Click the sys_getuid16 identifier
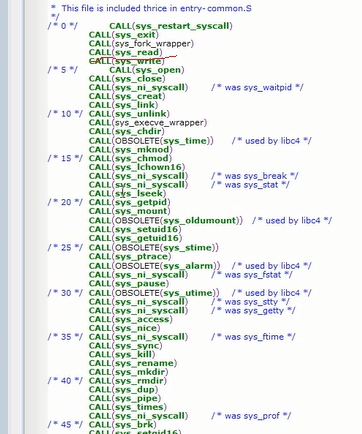This screenshot has height=434, width=362. click(x=147, y=238)
